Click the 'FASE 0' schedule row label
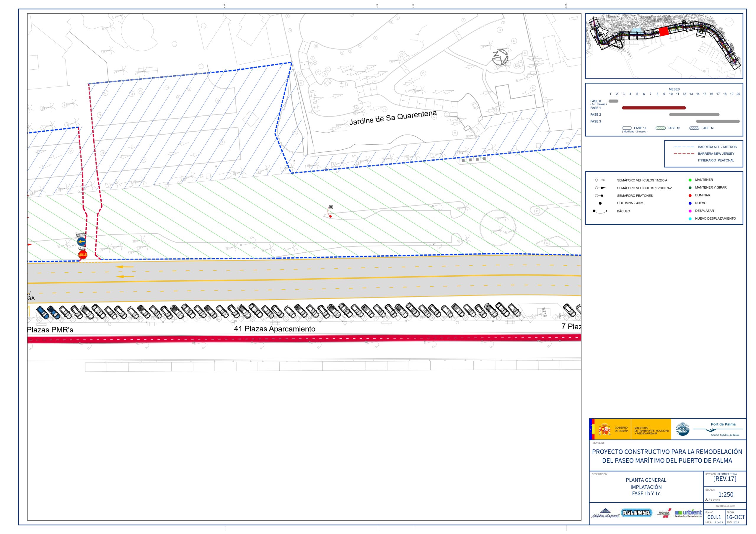This screenshot has height=534, width=756. [596, 101]
